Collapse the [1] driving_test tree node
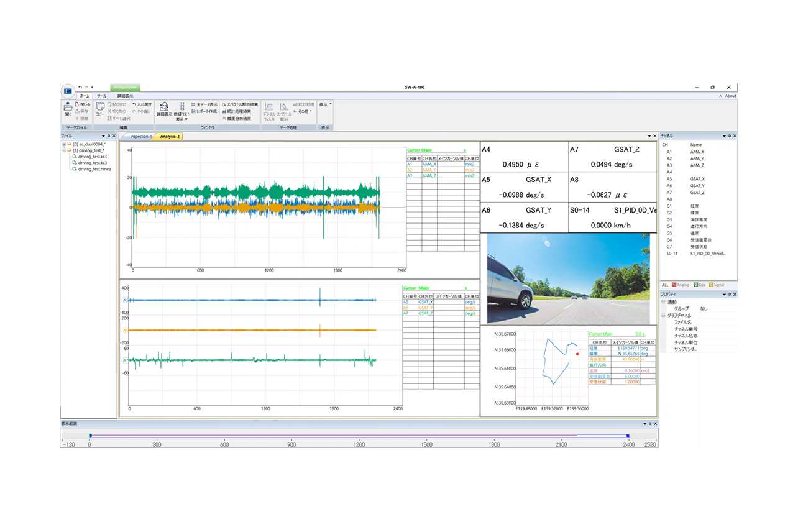Screen dimensions: 798x532 (x=64, y=150)
